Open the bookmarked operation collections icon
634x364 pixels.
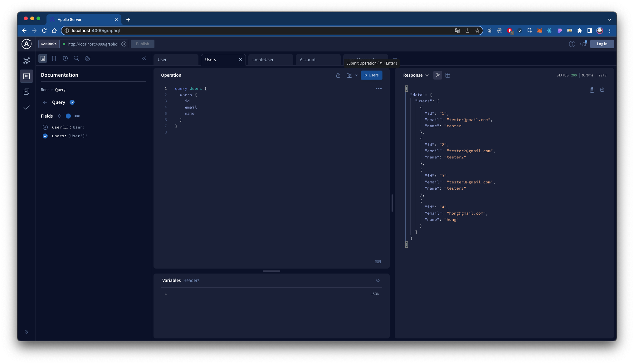tap(54, 58)
